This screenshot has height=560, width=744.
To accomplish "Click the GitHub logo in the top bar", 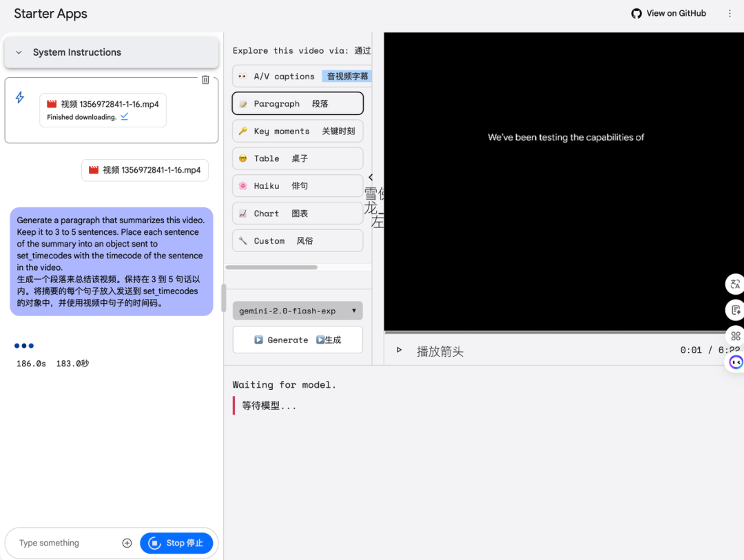I will click(x=636, y=12).
